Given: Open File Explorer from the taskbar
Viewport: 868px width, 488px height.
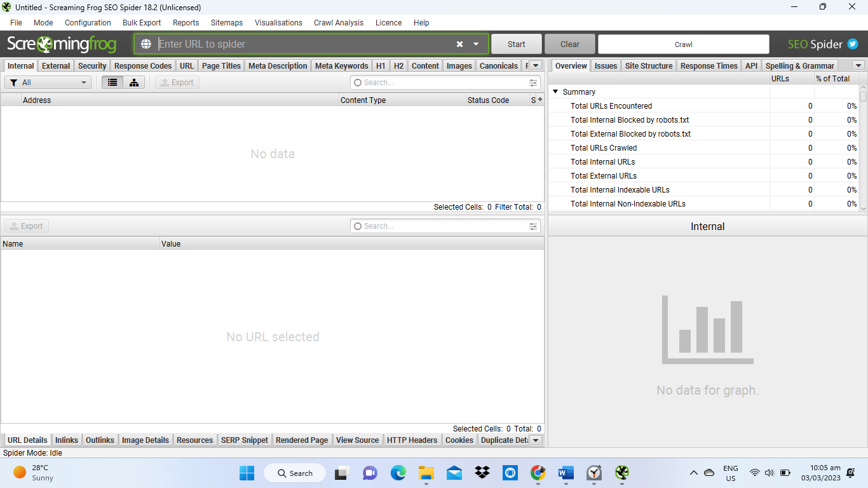Looking at the screenshot, I should pos(426,473).
